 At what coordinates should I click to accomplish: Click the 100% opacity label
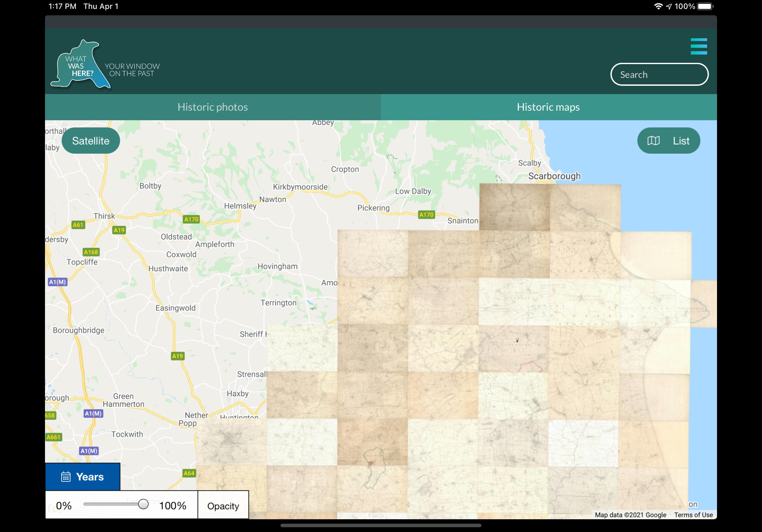(x=173, y=506)
